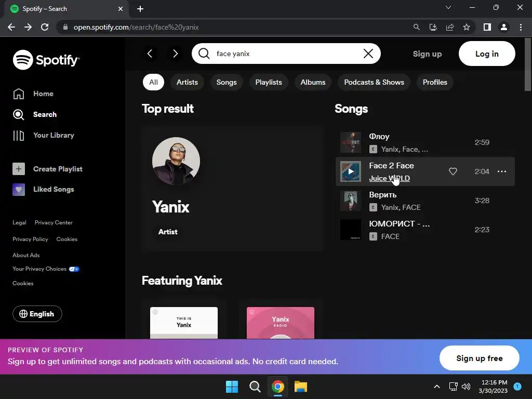Open Yanix artist photo in Top result
532x399 pixels.
click(176, 161)
